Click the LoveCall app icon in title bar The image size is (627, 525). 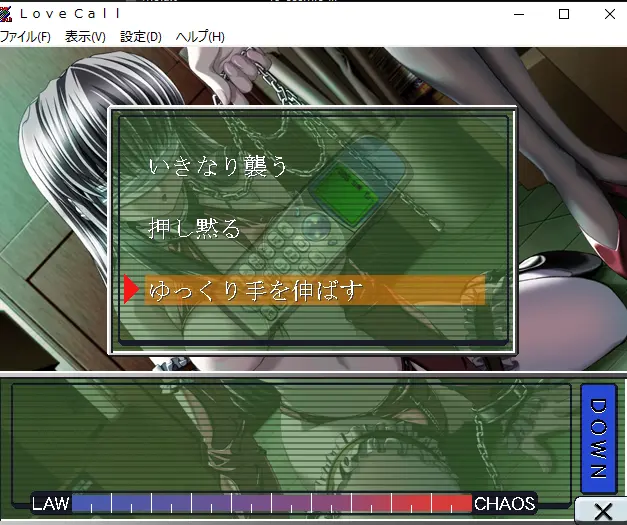[9, 14]
